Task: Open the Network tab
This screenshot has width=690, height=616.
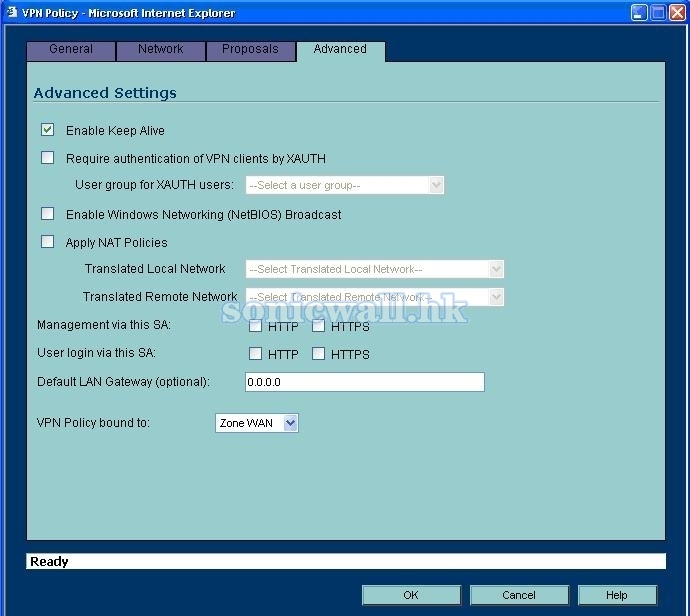Action: pos(160,50)
